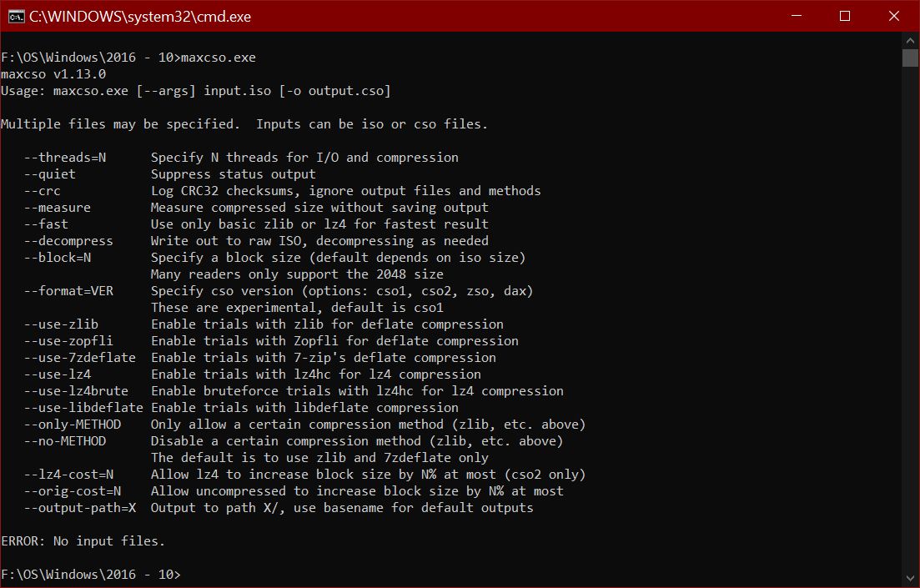Click on --output-path=X option
The image size is (920, 588).
coord(80,508)
